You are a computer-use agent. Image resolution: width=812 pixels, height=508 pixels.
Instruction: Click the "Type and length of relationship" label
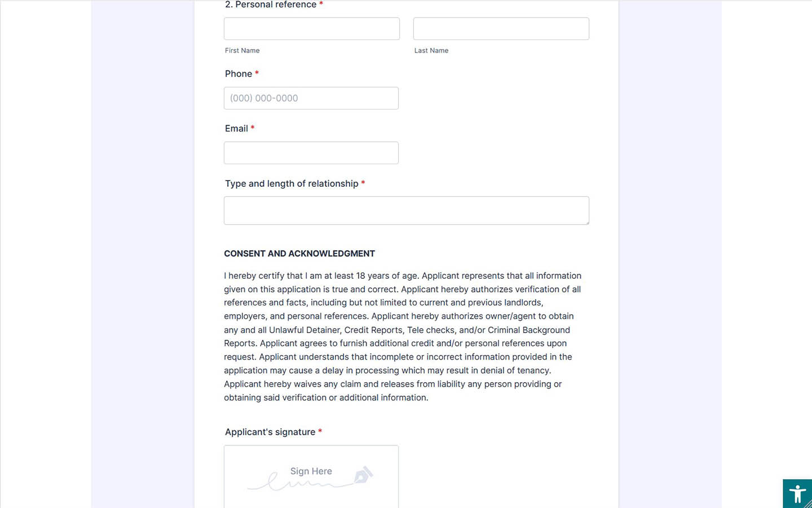[x=292, y=183]
